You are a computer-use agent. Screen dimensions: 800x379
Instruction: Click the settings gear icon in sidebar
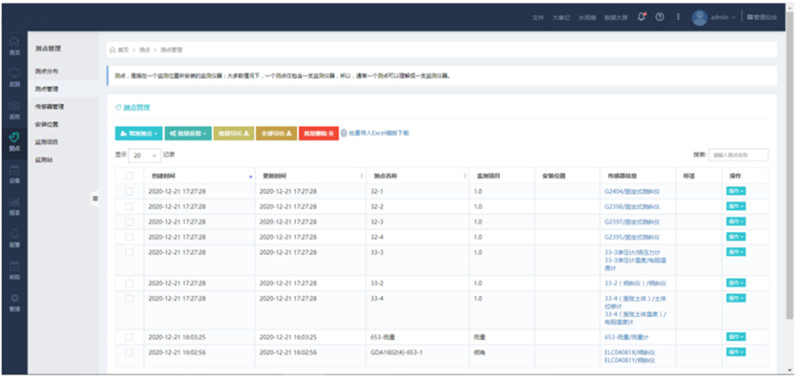14,298
